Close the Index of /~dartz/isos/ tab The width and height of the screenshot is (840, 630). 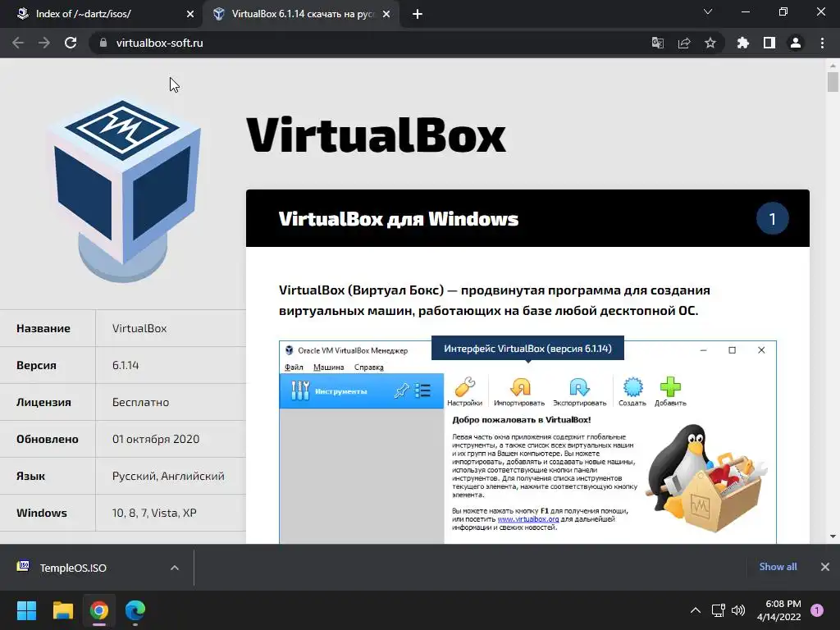coord(190,15)
